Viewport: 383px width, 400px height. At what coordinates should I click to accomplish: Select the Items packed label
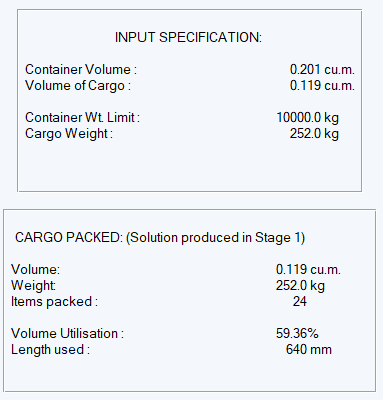54,302
